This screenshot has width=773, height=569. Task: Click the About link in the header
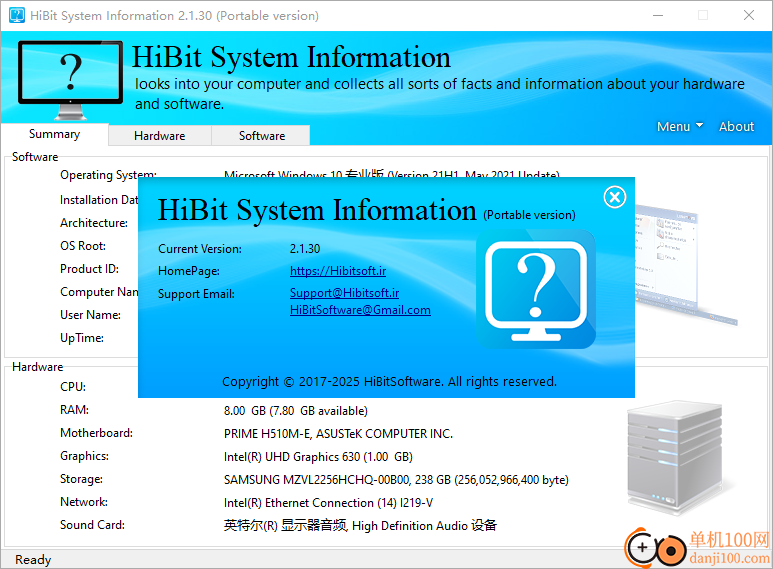tap(736, 127)
